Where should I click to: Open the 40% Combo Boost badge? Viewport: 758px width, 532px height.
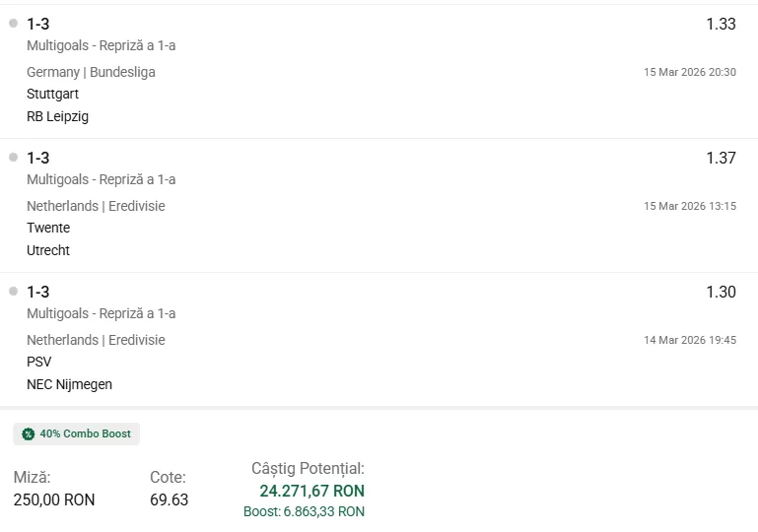pos(77,433)
